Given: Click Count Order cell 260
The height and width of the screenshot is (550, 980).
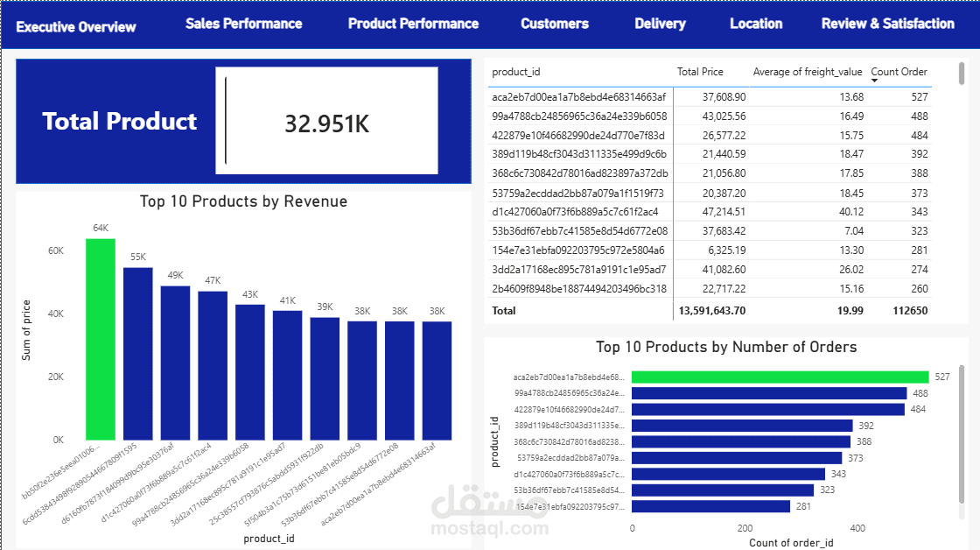Looking at the screenshot, I should point(920,288).
